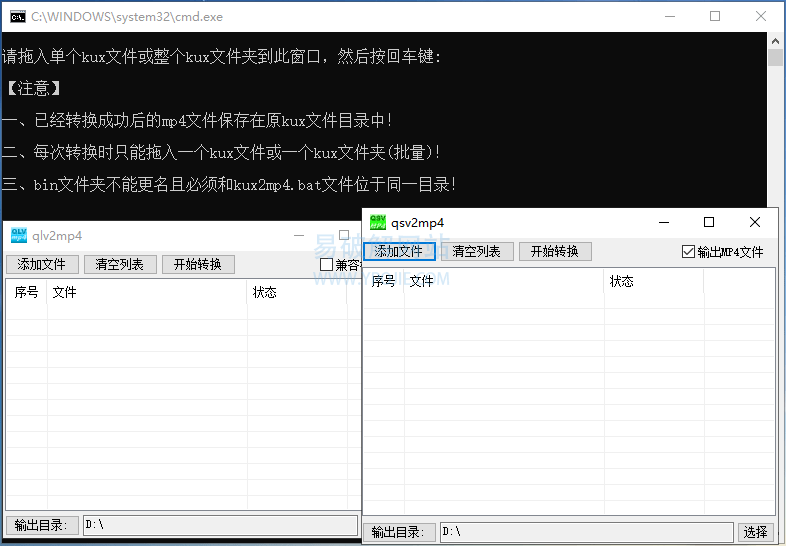Click the qsv2mp4 app icon in title bar
Image resolution: width=786 pixels, height=546 pixels.
(378, 222)
